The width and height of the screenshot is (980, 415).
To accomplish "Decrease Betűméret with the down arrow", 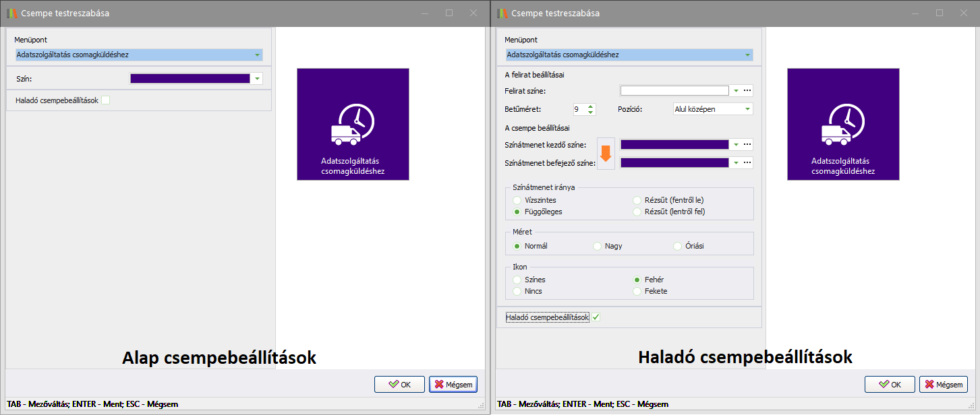I will click(591, 112).
